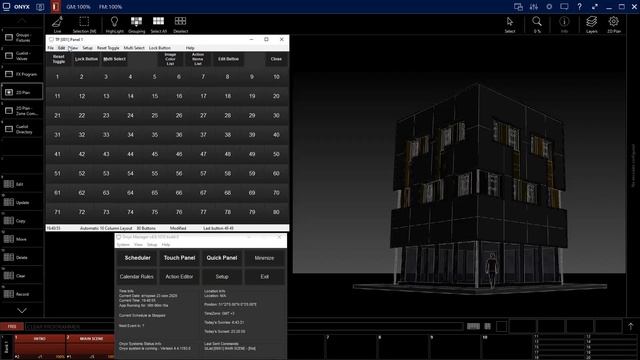This screenshot has height=360, width=640.
Task: Open Quick Panel from Onyx Manager
Action: (222, 258)
